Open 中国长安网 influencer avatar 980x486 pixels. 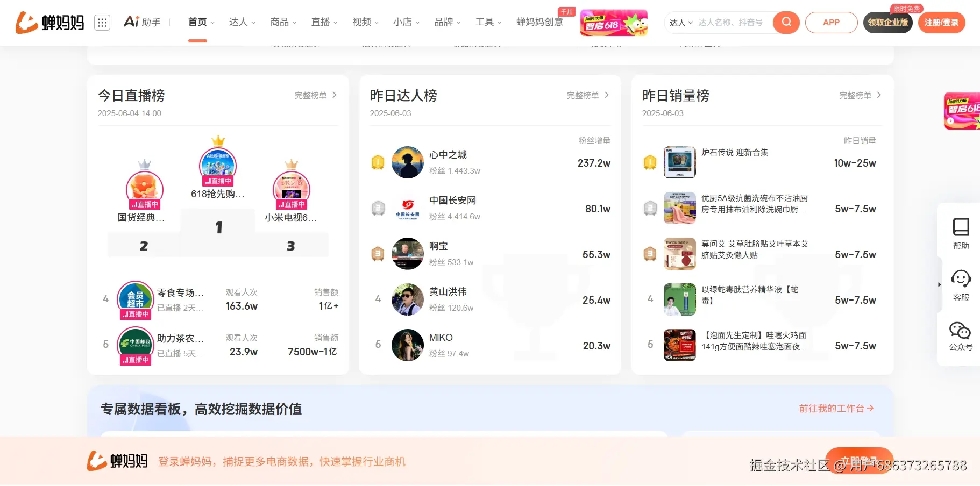click(408, 208)
